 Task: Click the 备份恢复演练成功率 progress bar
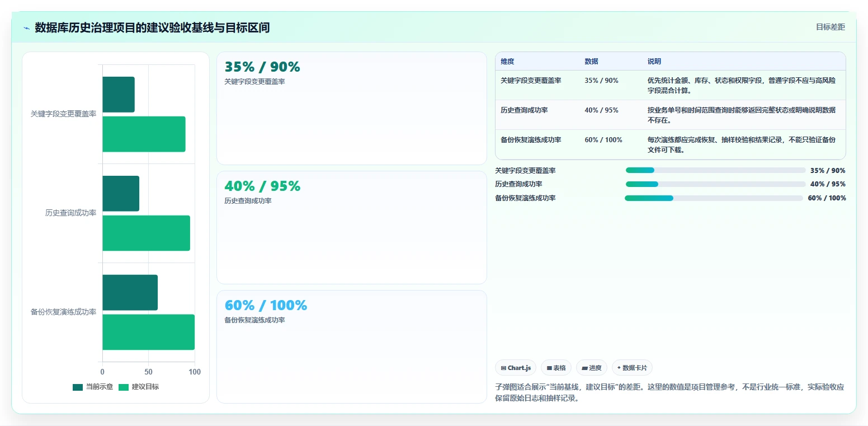click(714, 198)
